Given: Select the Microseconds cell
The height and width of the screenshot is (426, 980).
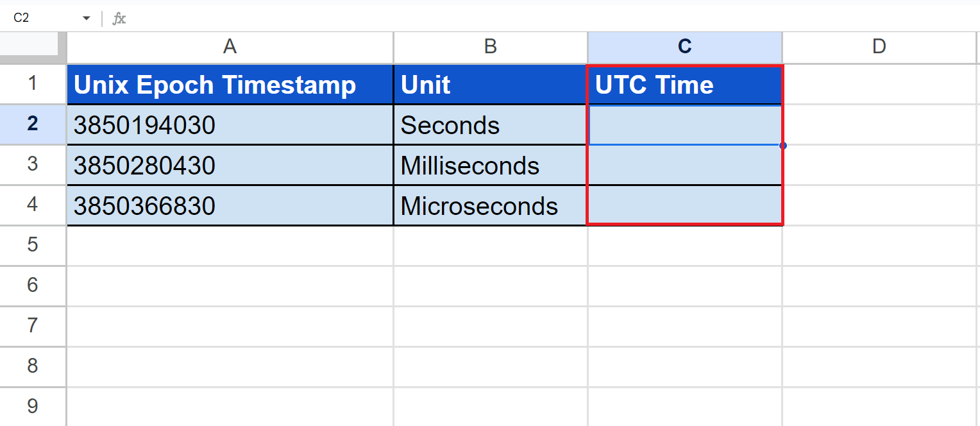Looking at the screenshot, I should 490,206.
